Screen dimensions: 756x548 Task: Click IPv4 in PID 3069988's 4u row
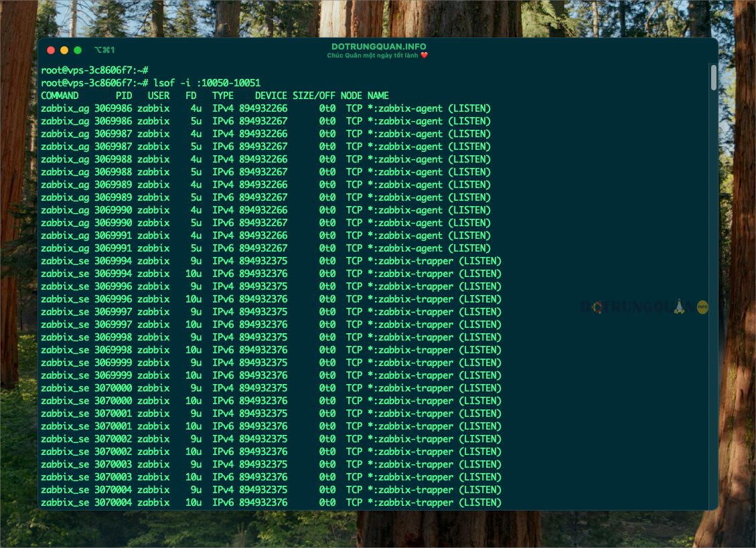coord(223,159)
